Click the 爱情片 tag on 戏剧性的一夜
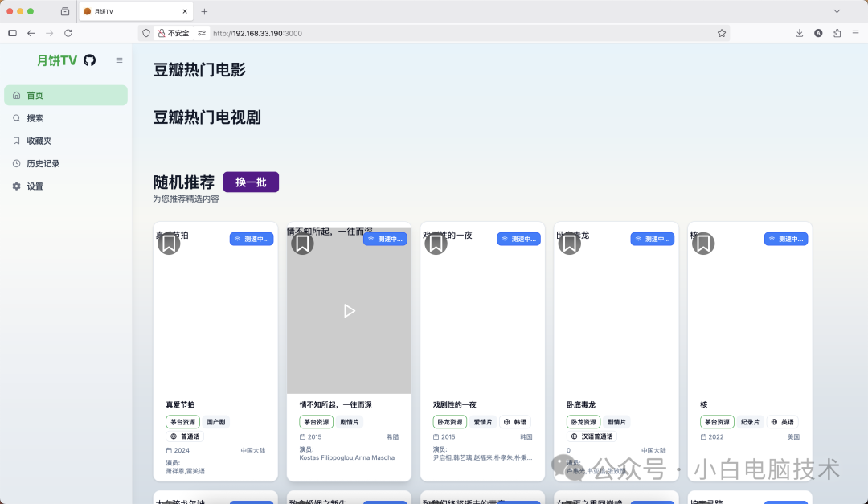 tap(483, 422)
